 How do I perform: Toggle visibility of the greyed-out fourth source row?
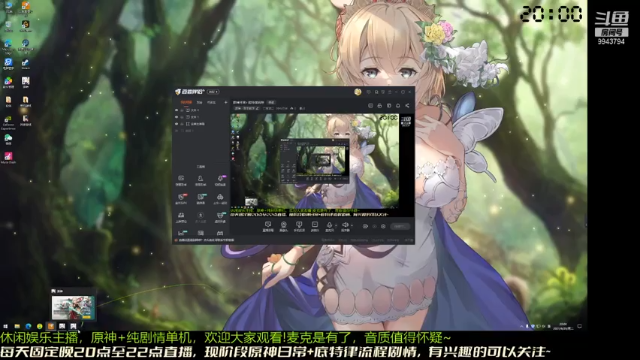point(176,131)
